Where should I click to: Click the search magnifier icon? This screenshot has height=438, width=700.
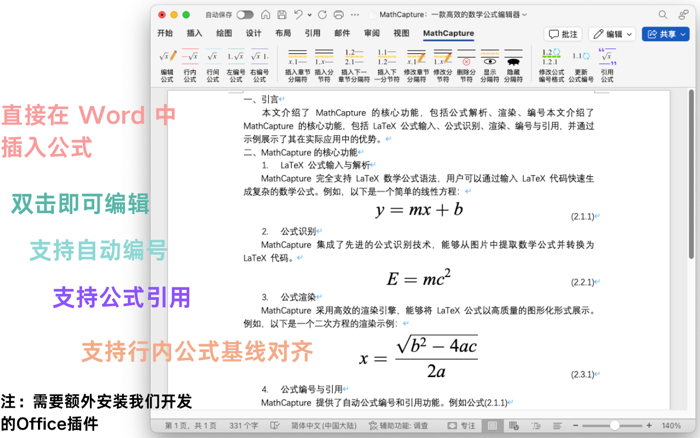click(663, 15)
